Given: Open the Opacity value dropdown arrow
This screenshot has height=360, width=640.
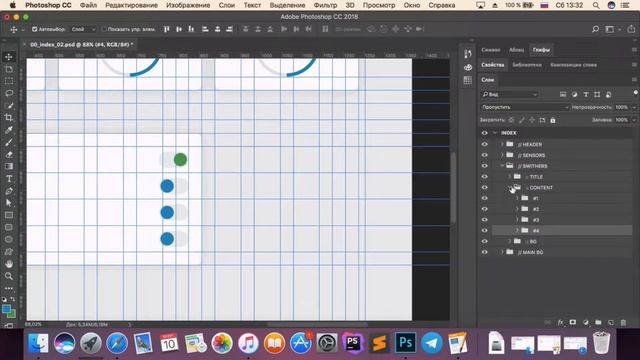Looking at the screenshot, I should pyautogui.click(x=634, y=107).
